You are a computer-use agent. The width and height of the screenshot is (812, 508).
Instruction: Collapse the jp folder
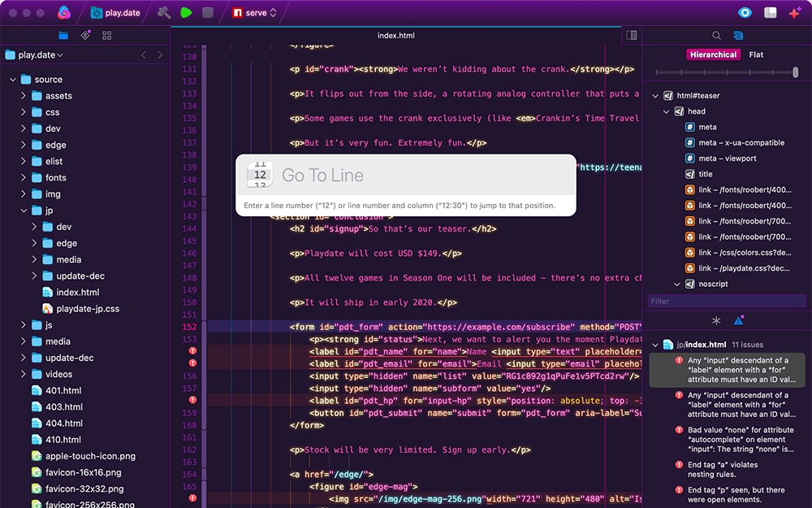[24, 211]
